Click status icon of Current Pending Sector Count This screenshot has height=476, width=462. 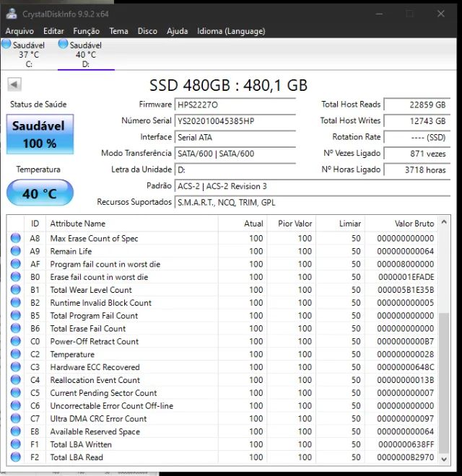(15, 392)
